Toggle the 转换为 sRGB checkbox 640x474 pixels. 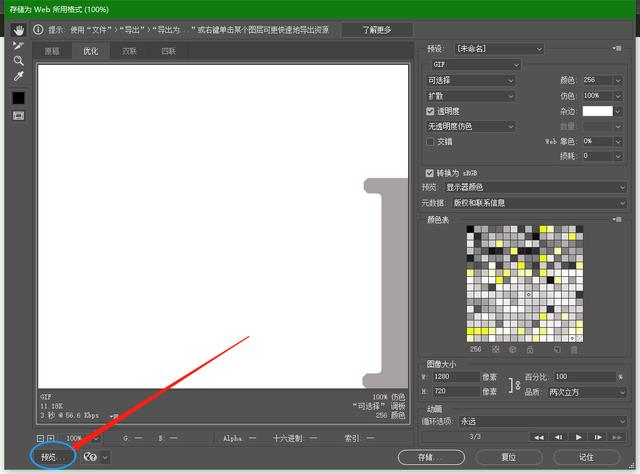(x=431, y=172)
